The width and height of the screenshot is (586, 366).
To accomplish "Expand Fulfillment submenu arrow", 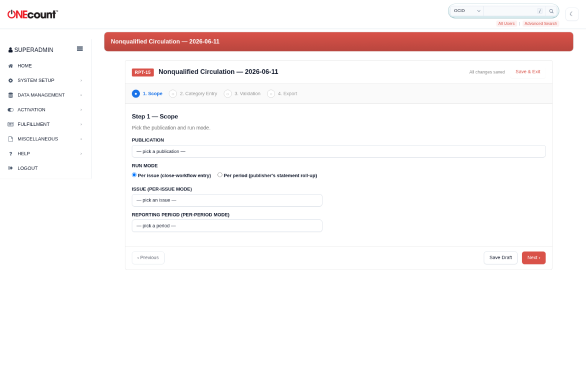I will coord(81,124).
